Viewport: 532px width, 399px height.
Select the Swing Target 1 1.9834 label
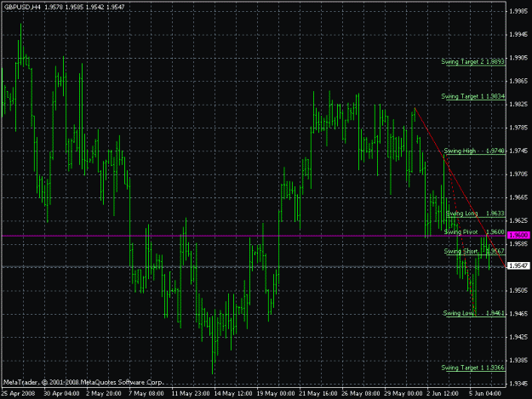[473, 96]
